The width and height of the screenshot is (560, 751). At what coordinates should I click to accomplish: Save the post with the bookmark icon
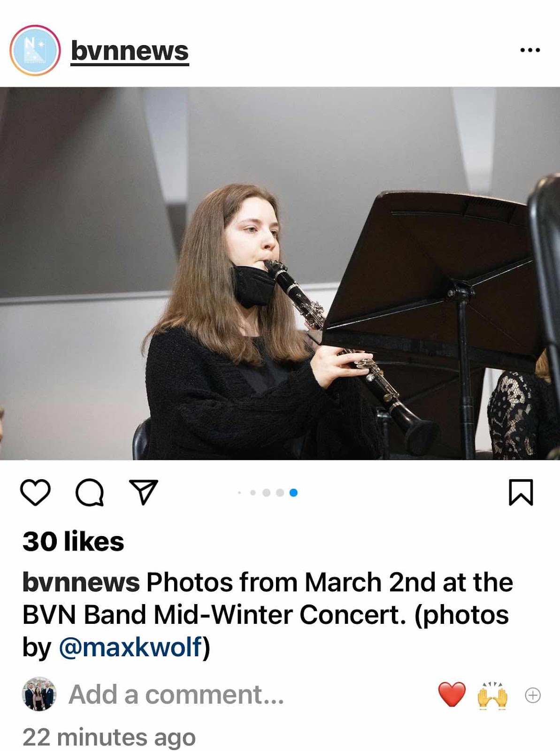521,492
